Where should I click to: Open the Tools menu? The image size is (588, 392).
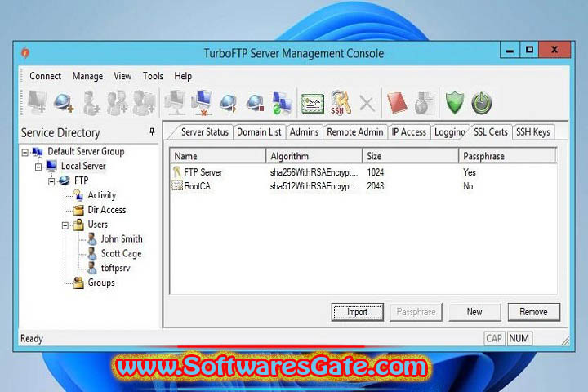coord(153,76)
